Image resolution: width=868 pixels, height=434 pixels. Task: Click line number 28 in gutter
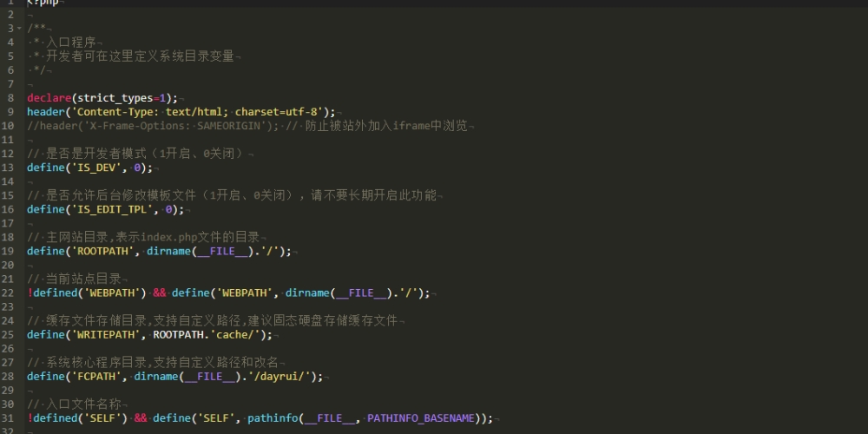[x=9, y=377]
